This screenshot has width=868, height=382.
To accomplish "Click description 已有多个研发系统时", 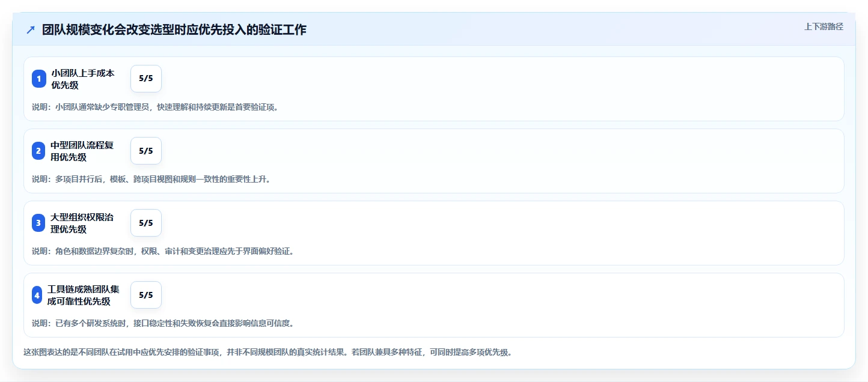I will coord(163,323).
